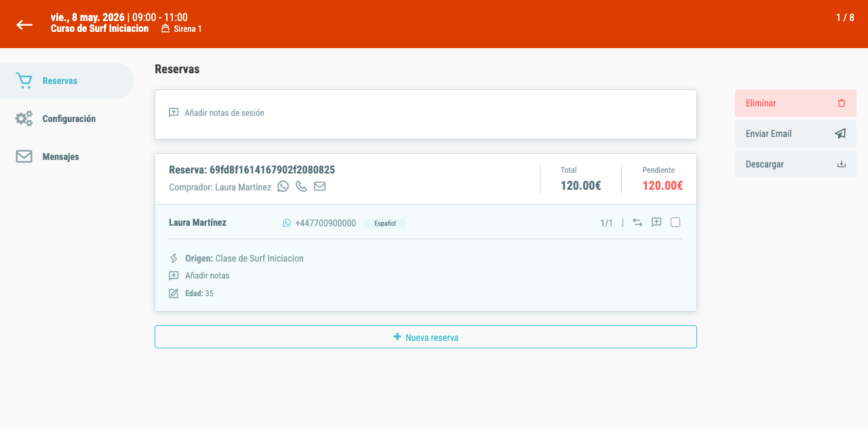
Task: Click the trash icon in Eliminar
Action: 842,103
